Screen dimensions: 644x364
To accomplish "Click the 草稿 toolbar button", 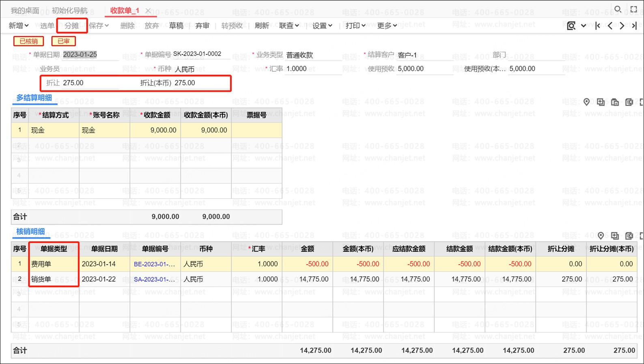I will click(x=176, y=26).
